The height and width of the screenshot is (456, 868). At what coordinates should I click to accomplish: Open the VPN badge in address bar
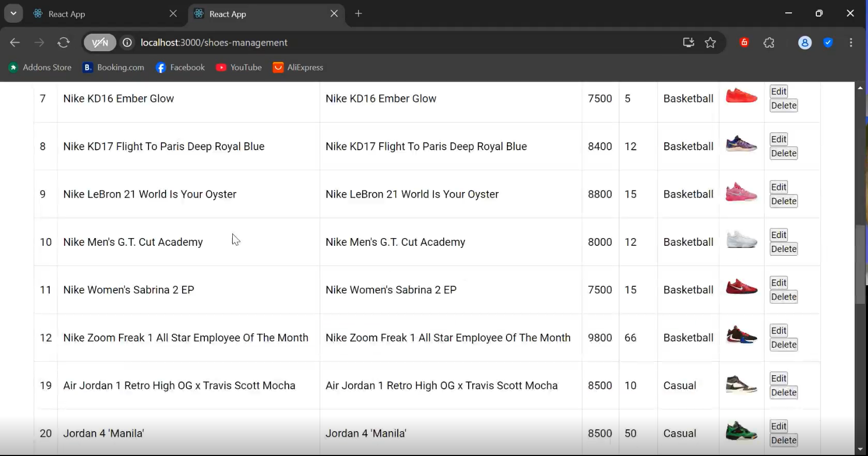tap(100, 42)
